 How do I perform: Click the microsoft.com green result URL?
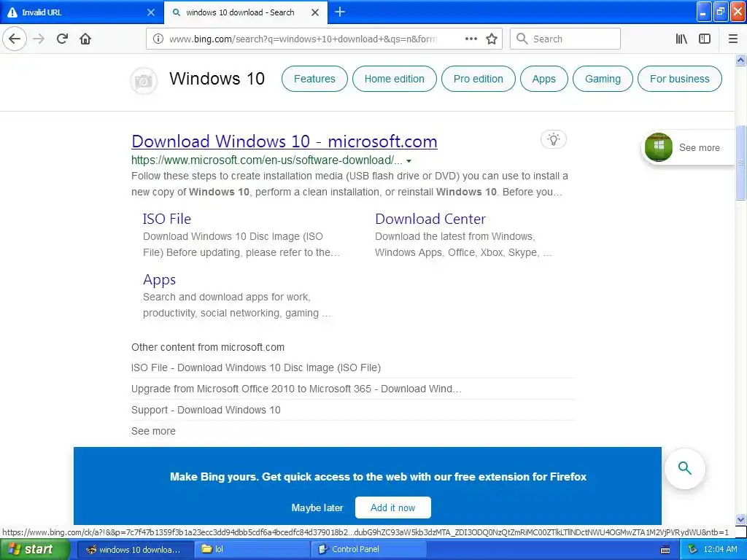click(266, 160)
